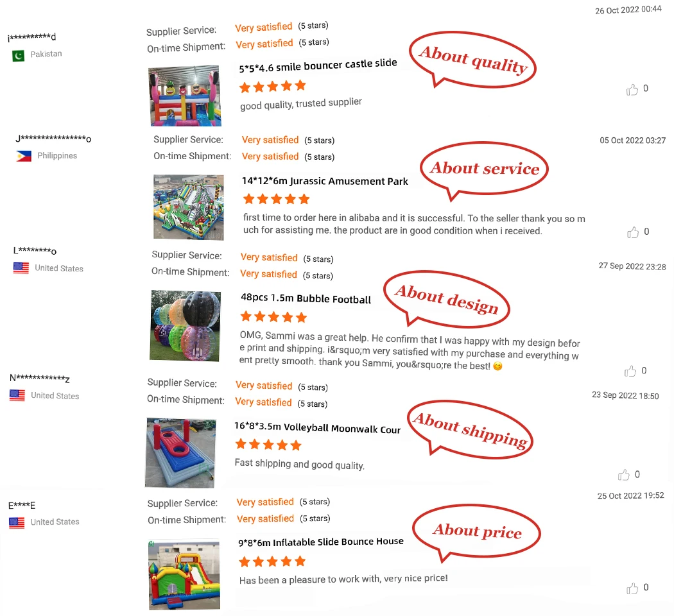This screenshot has height=616, width=674.
Task: Open 5*5*4.6 smile bouncer castle slide title
Action: [x=318, y=65]
